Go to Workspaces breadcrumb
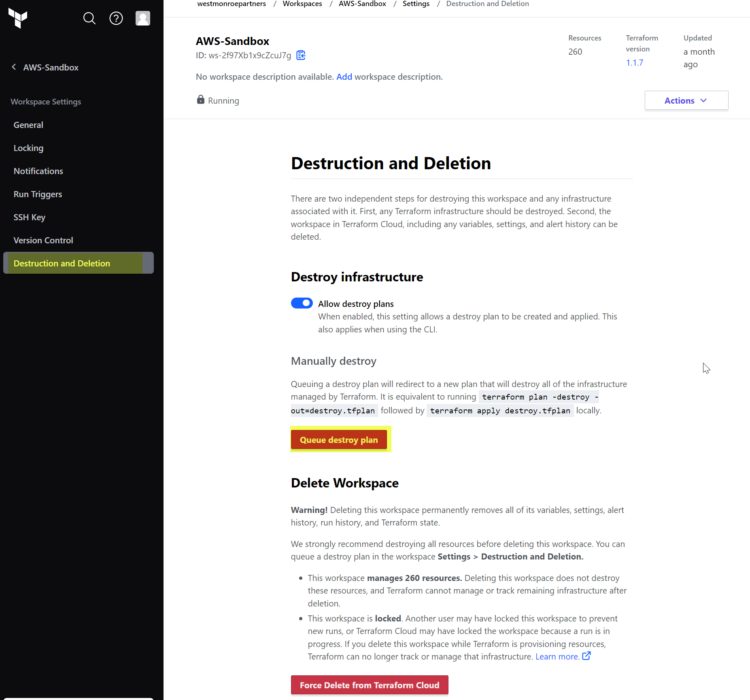This screenshot has height=700, width=750. (302, 4)
